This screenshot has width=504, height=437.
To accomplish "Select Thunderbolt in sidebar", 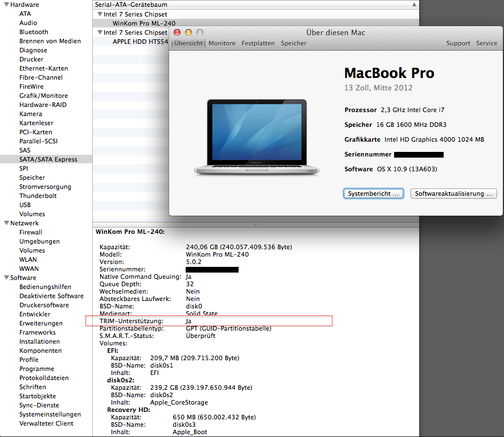I will pos(38,196).
